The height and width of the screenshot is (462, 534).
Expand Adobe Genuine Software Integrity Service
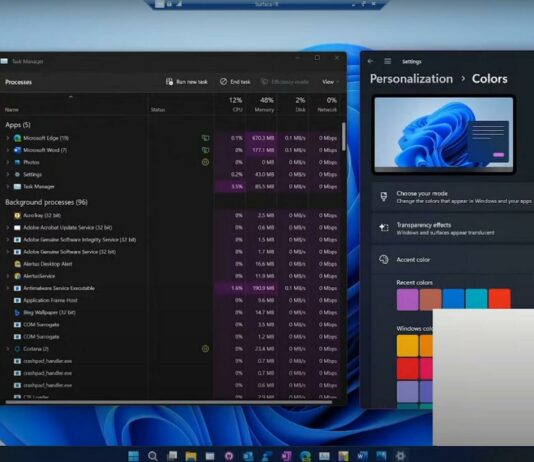click(7, 240)
